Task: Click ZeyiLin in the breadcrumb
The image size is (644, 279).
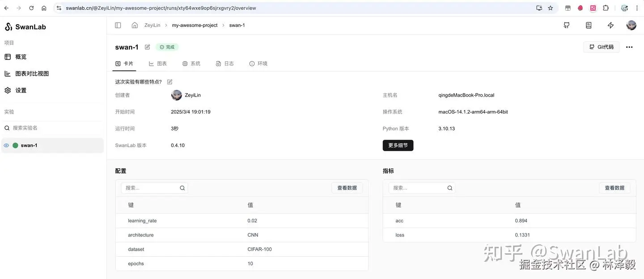Action: (152, 25)
